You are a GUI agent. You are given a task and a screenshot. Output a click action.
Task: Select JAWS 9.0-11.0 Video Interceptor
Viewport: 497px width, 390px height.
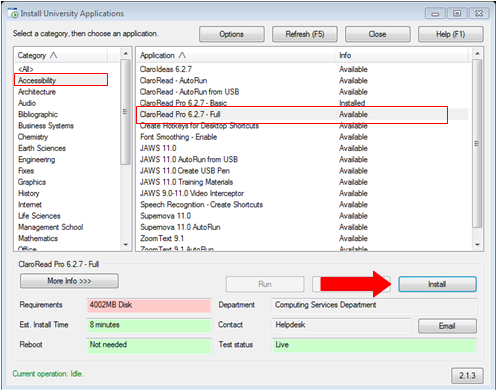(302, 193)
